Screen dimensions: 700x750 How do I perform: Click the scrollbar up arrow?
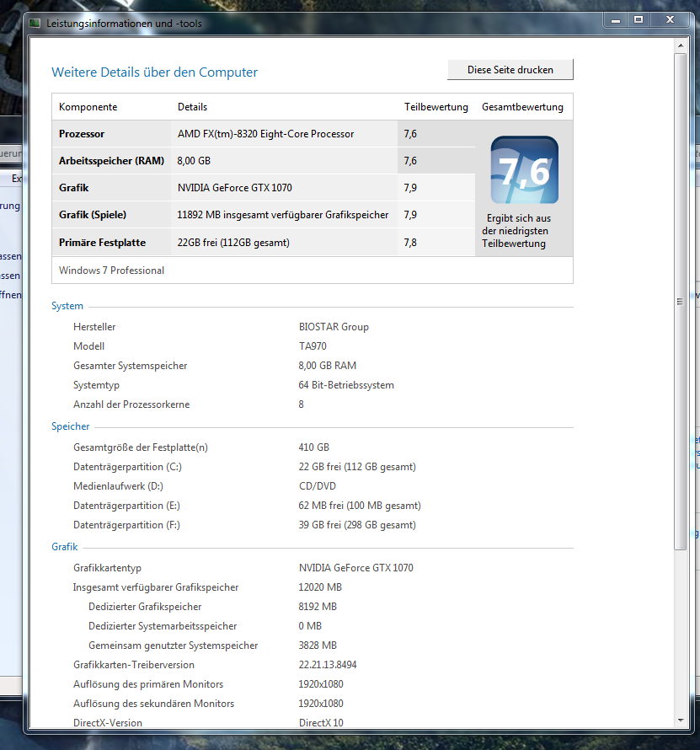681,46
